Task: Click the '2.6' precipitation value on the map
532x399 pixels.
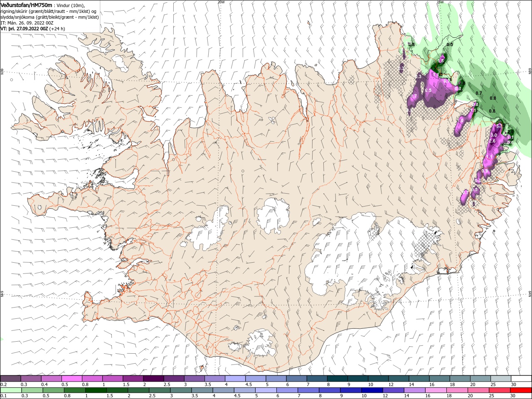Action: coord(493,141)
